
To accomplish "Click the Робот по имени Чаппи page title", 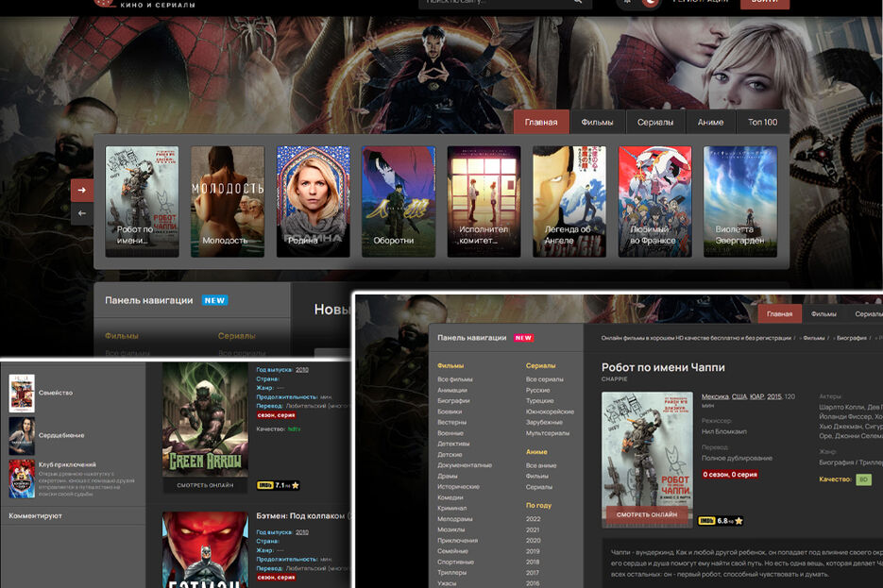I will pyautogui.click(x=663, y=367).
